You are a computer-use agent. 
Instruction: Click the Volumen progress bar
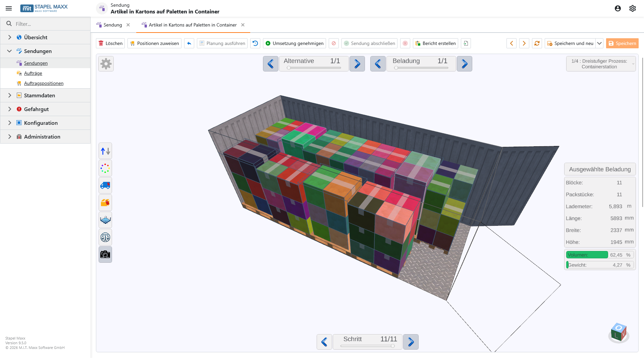600,255
